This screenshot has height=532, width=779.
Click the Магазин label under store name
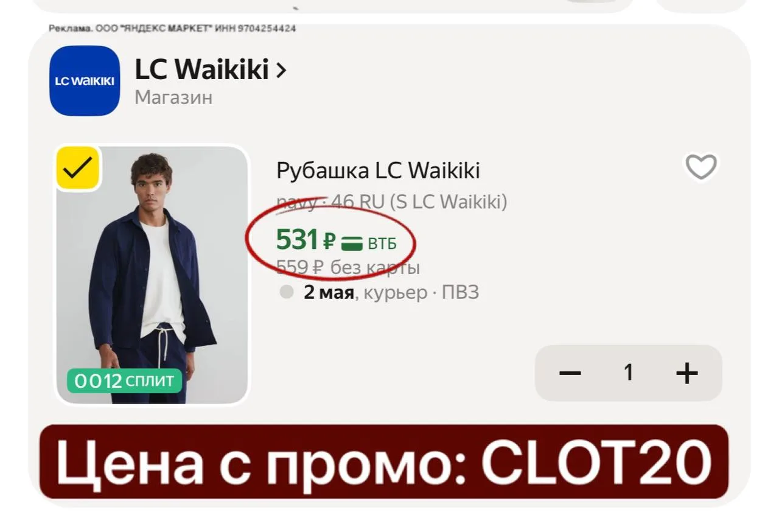point(173,97)
